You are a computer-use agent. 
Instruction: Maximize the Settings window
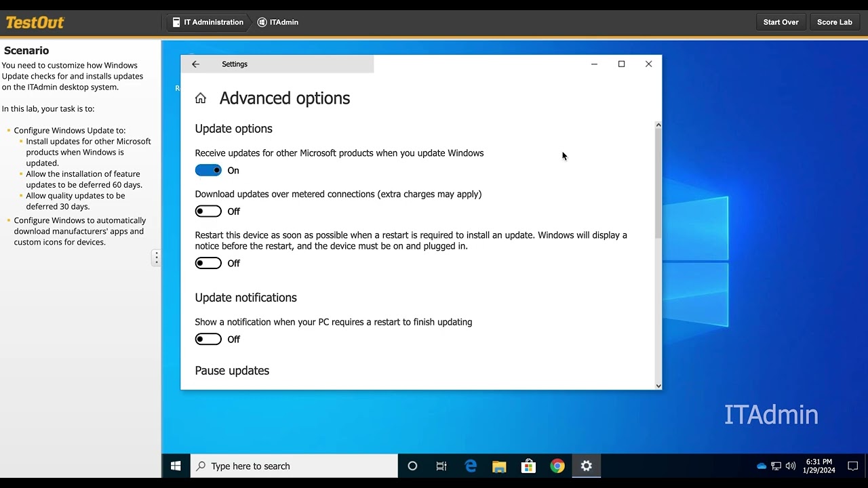pyautogui.click(x=621, y=64)
